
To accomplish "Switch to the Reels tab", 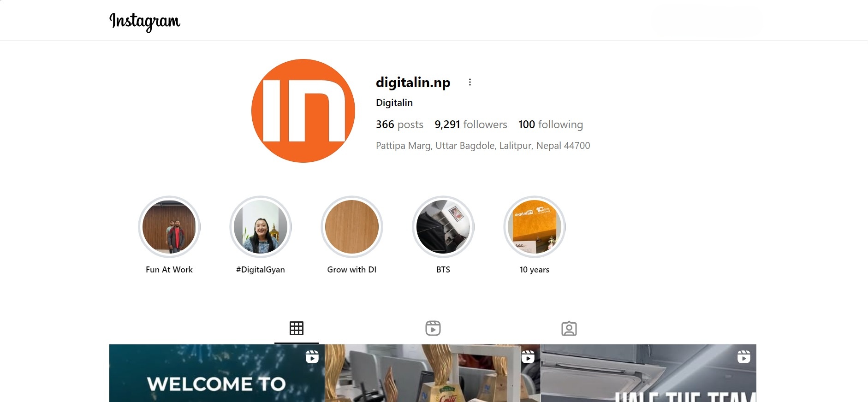I will pos(433,328).
